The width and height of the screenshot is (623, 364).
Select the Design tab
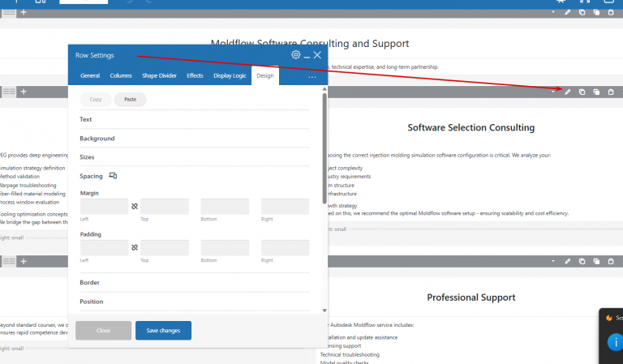point(265,75)
